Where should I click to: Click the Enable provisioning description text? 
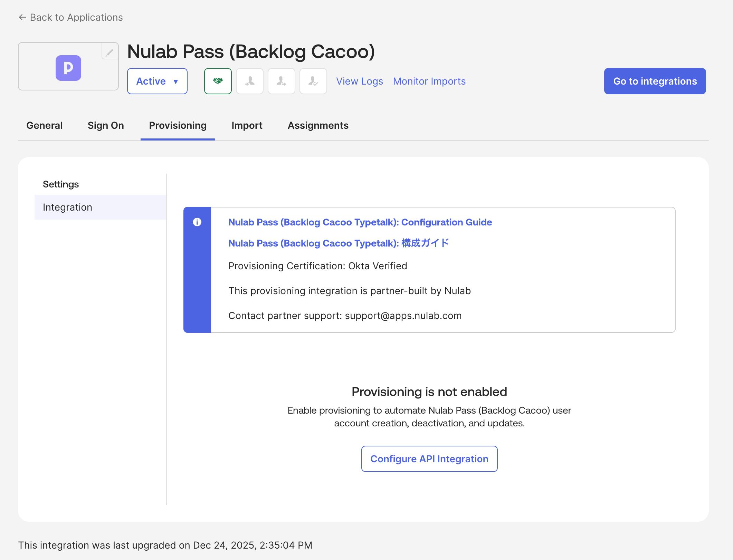point(429,417)
